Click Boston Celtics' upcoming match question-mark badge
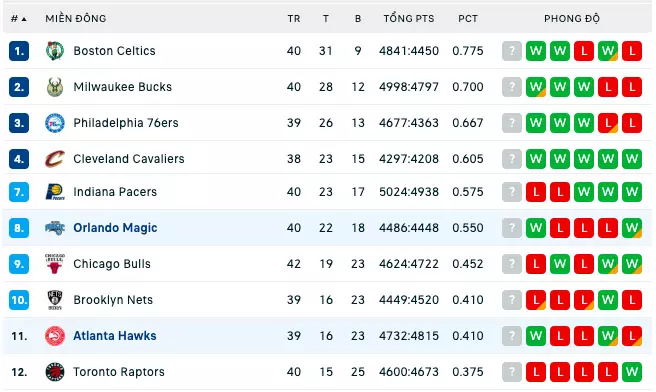The width and height of the screenshot is (656, 392). 512,51
